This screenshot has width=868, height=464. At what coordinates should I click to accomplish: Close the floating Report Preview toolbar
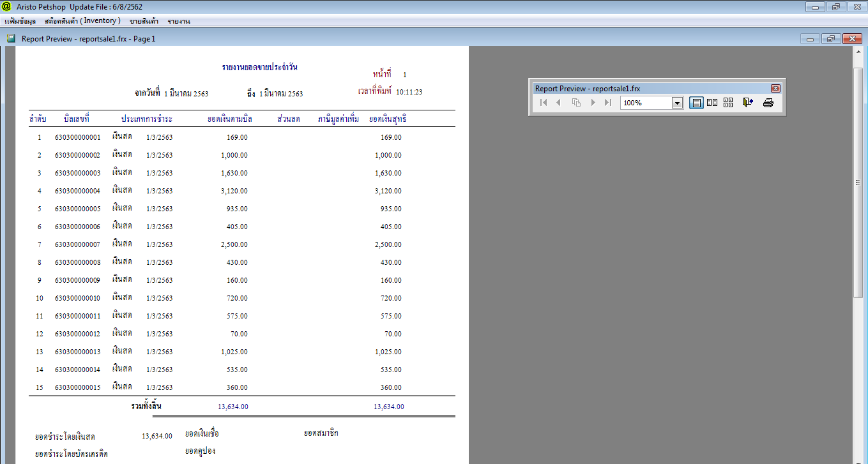(x=775, y=89)
